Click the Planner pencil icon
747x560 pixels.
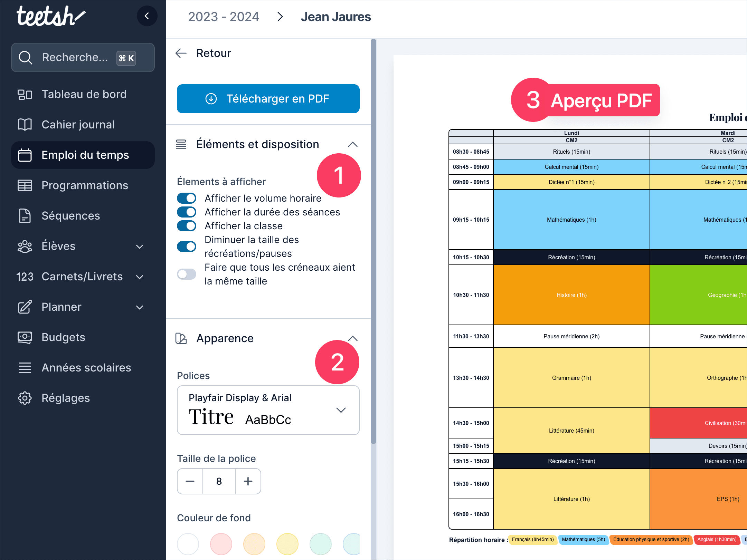(25, 307)
